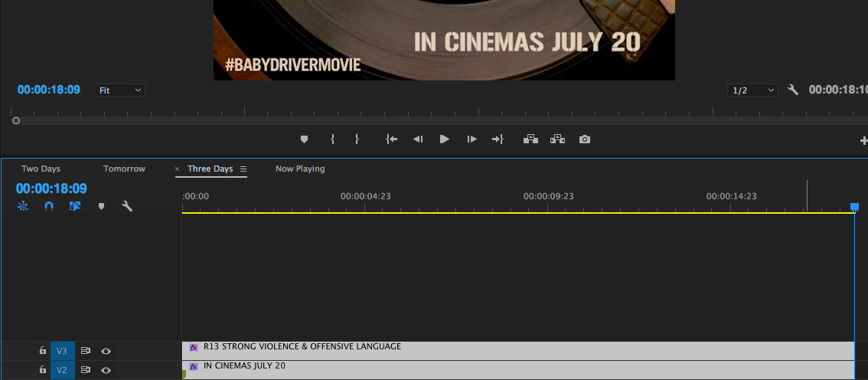This screenshot has width=868, height=380.
Task: Open the 1/2 playback resolution dropdown
Action: tap(752, 90)
